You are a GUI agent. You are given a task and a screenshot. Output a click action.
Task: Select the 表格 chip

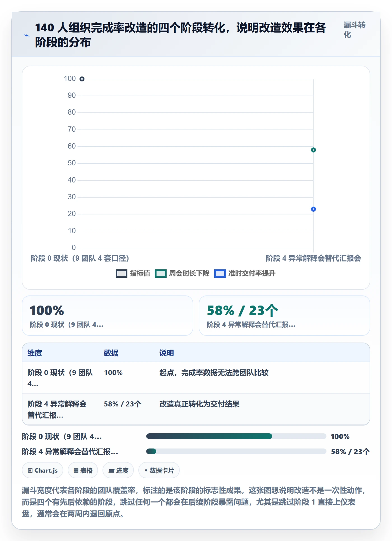[83, 470]
